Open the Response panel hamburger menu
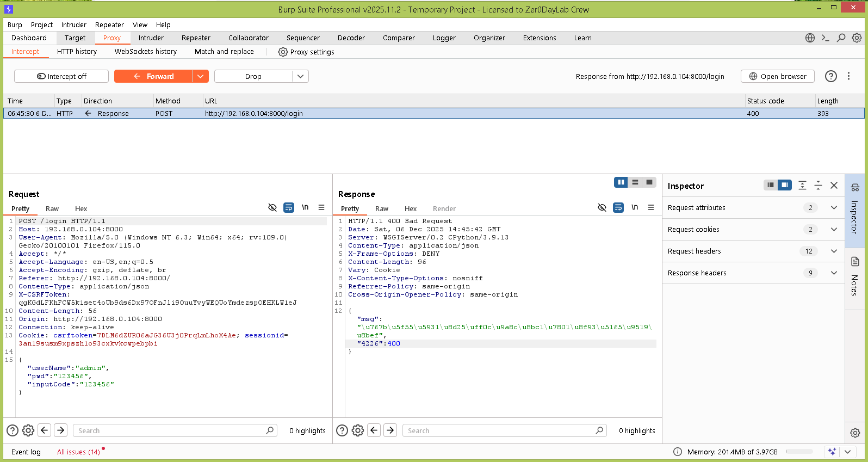Screen dimensions: 868x462 (x=651, y=207)
